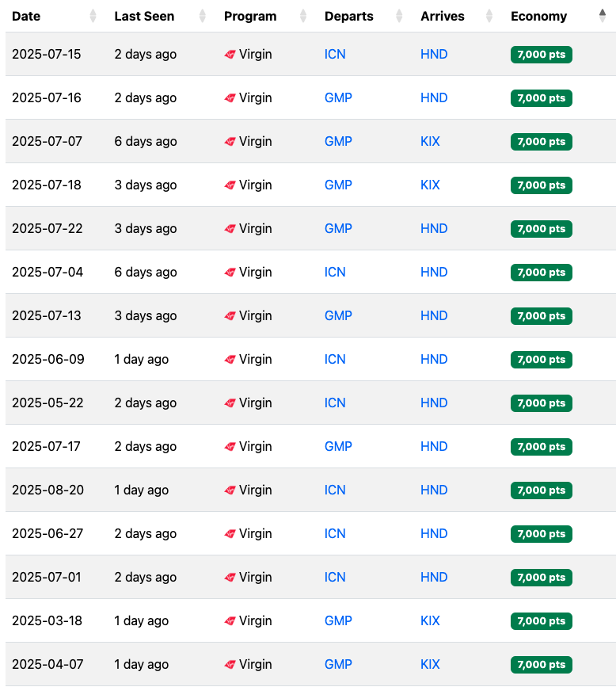The width and height of the screenshot is (616, 687).
Task: Sort by Last Seen column arrows
Action: 202,16
